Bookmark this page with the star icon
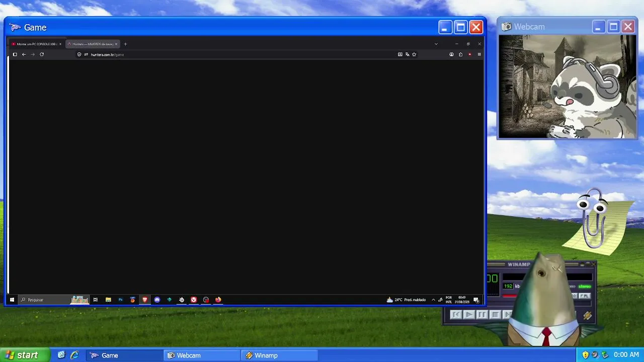644x362 pixels. click(x=414, y=54)
